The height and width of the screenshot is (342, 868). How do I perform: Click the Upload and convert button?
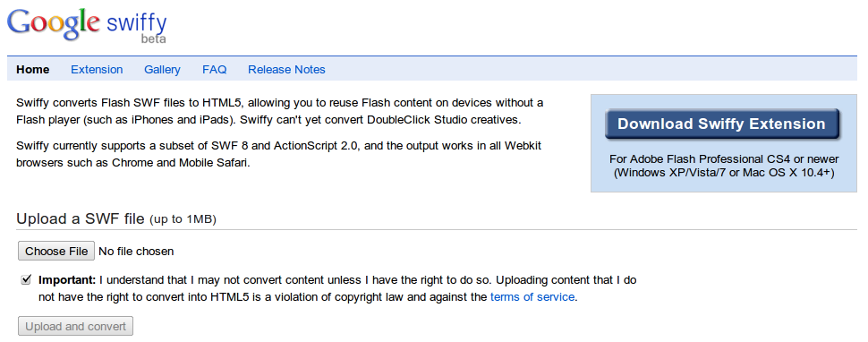tap(76, 326)
